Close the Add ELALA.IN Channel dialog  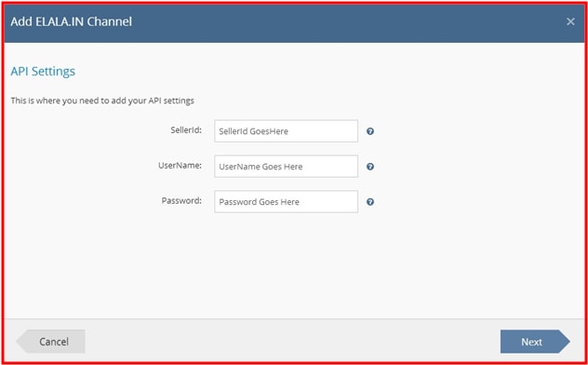pyautogui.click(x=570, y=21)
